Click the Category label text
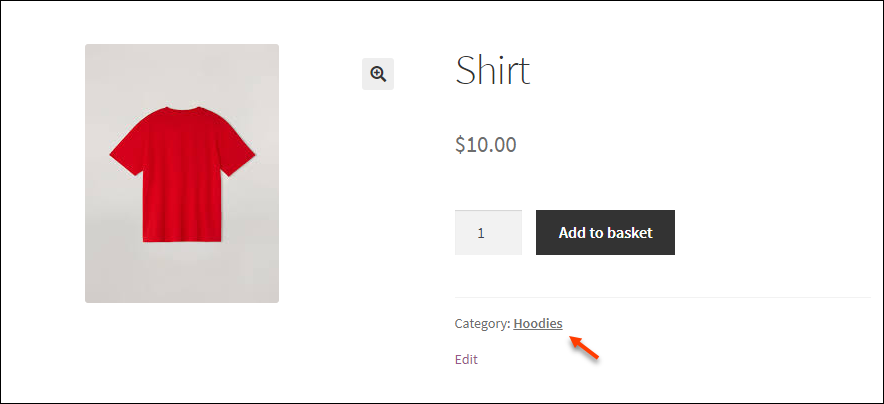 [x=483, y=324]
